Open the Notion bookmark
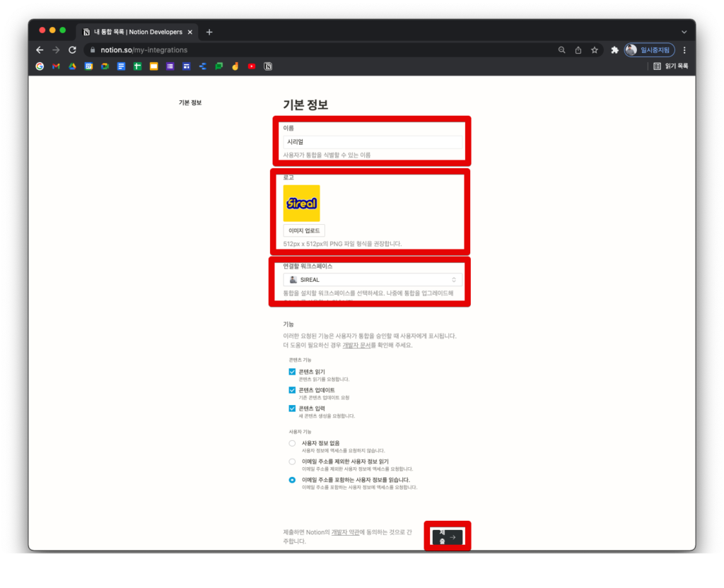The width and height of the screenshot is (724, 588). (268, 66)
